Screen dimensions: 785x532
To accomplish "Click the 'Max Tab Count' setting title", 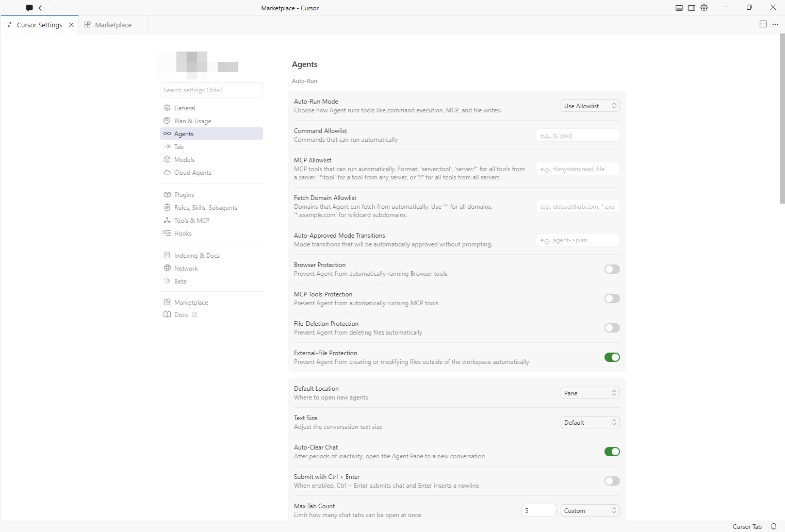I will pyautogui.click(x=314, y=506).
